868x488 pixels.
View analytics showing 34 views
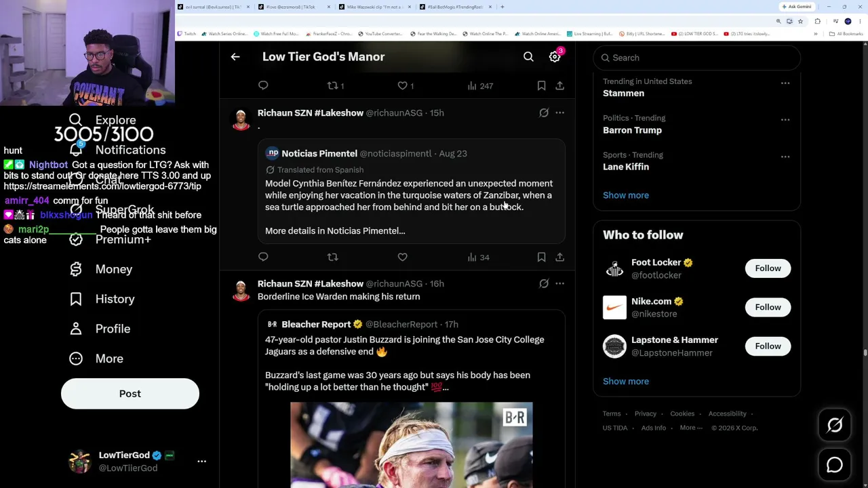coord(478,258)
